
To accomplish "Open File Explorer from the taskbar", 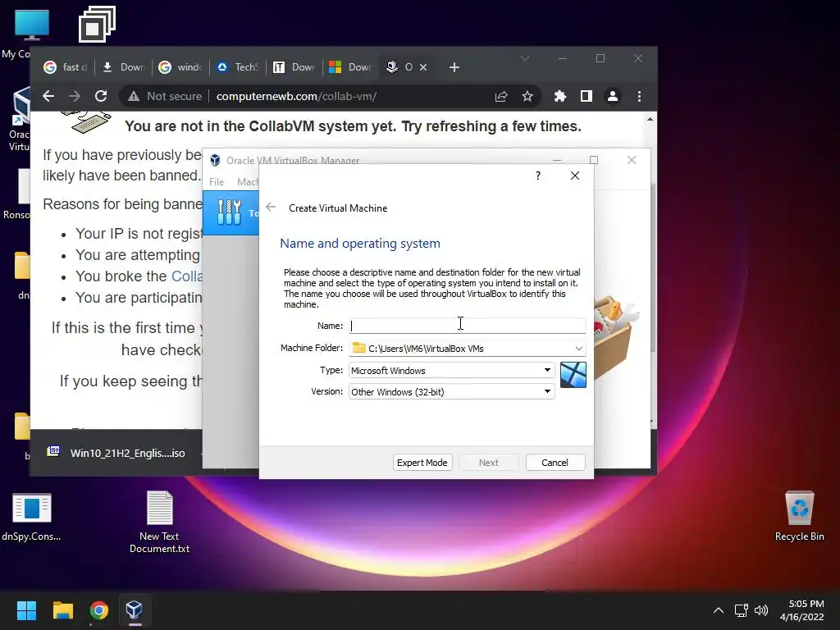I will click(62, 610).
